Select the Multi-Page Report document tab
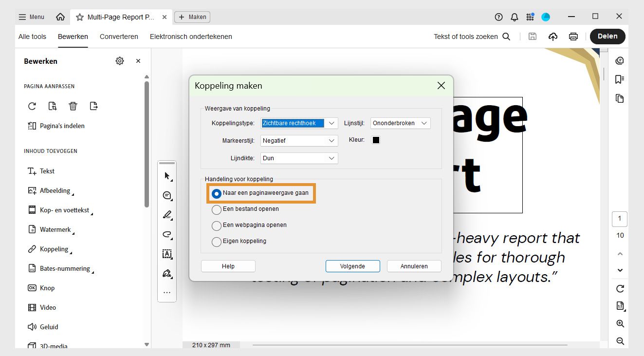 (121, 17)
